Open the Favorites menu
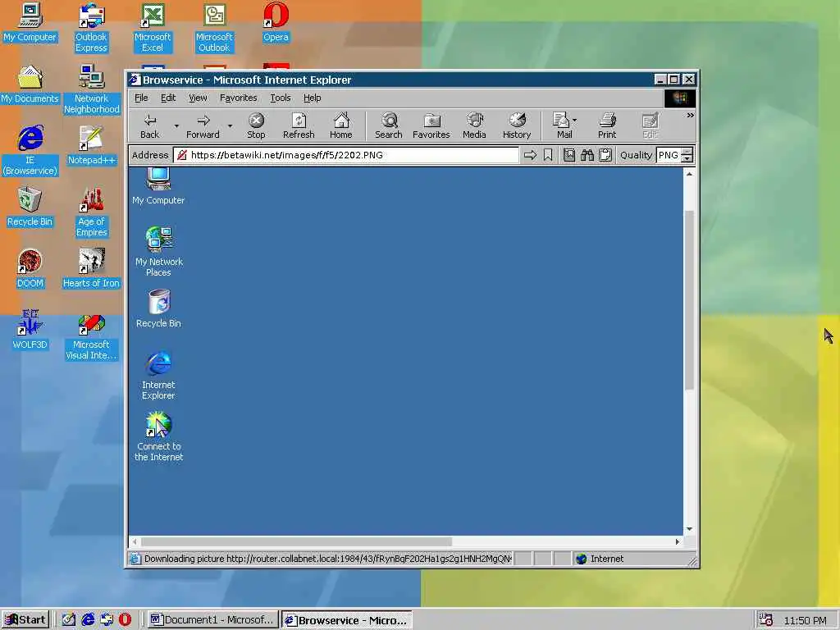Image resolution: width=840 pixels, height=630 pixels. 239,98
